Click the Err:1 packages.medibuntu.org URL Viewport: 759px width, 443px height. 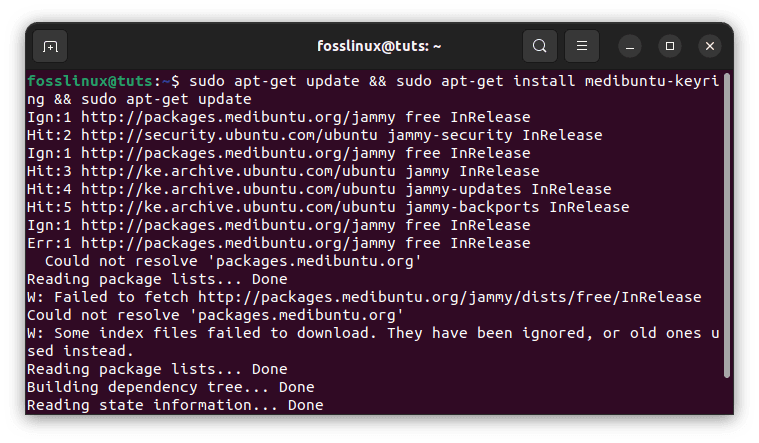(238, 243)
